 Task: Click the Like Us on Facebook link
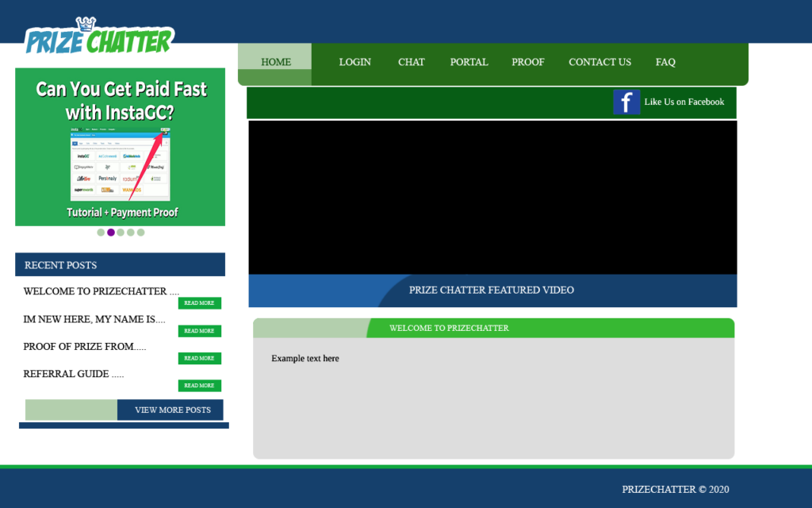(x=684, y=102)
